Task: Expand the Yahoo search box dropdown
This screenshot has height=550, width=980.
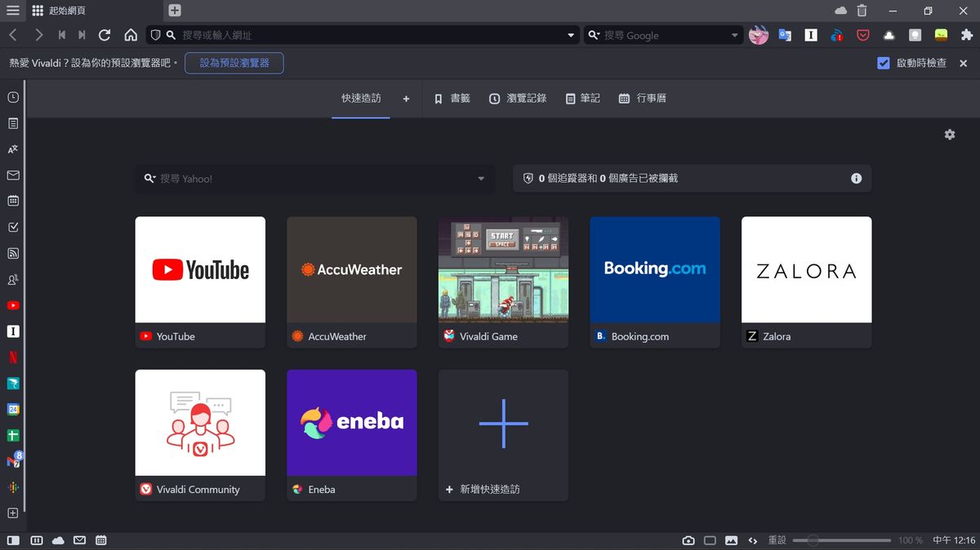Action: (481, 179)
